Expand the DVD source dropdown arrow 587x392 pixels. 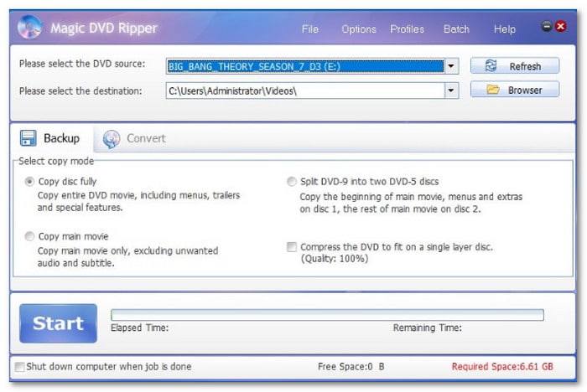point(451,66)
